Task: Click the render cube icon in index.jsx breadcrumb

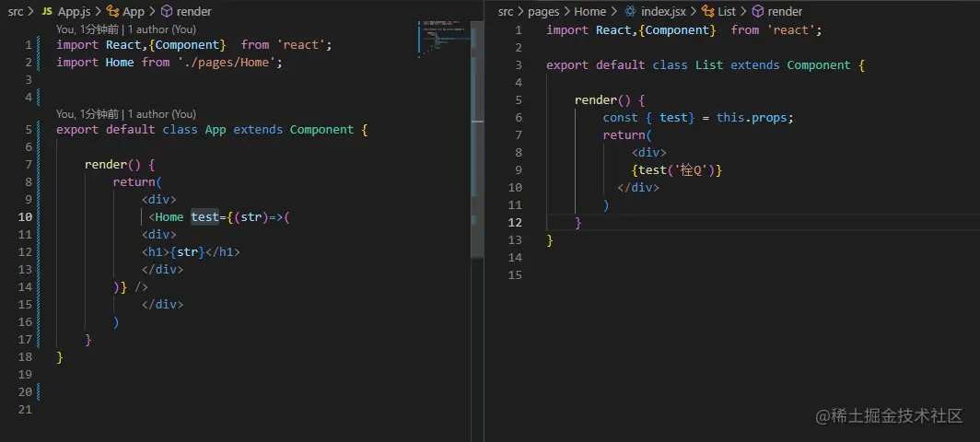Action: (x=757, y=11)
